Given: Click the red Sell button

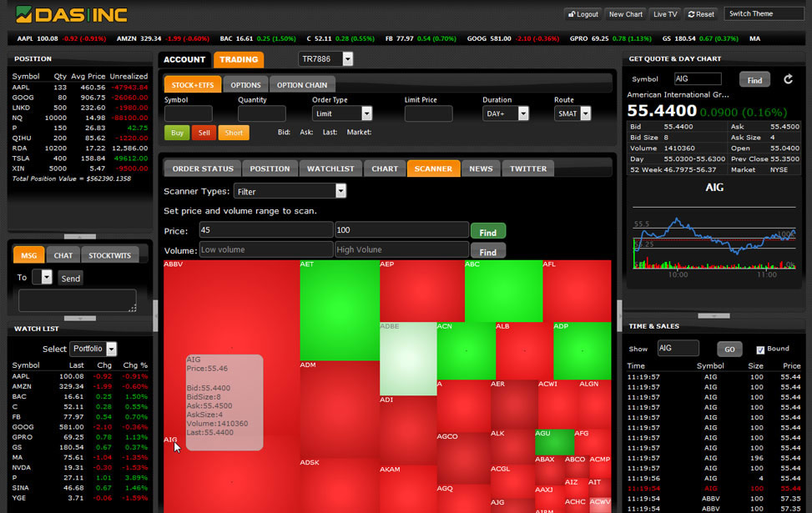Looking at the screenshot, I should coord(204,133).
